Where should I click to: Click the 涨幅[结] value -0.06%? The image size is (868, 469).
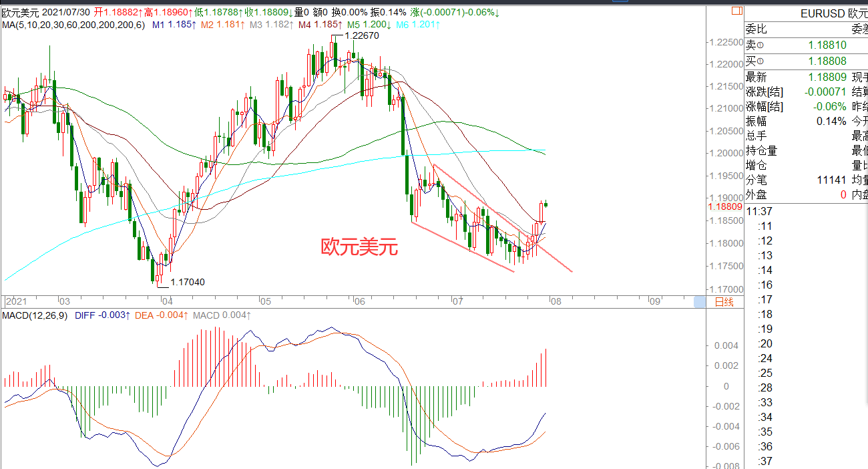click(x=831, y=106)
